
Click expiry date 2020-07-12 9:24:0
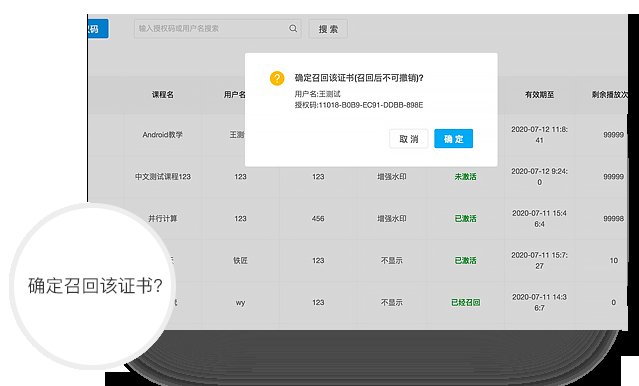click(540, 176)
